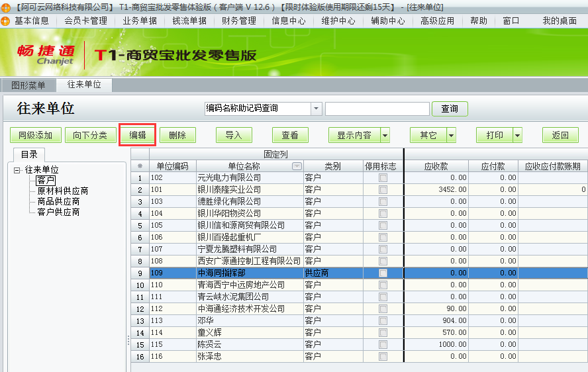This screenshot has height=372, width=588.
Task: Select the row 西安广源通控制工程有限公司
Action: 360,261
